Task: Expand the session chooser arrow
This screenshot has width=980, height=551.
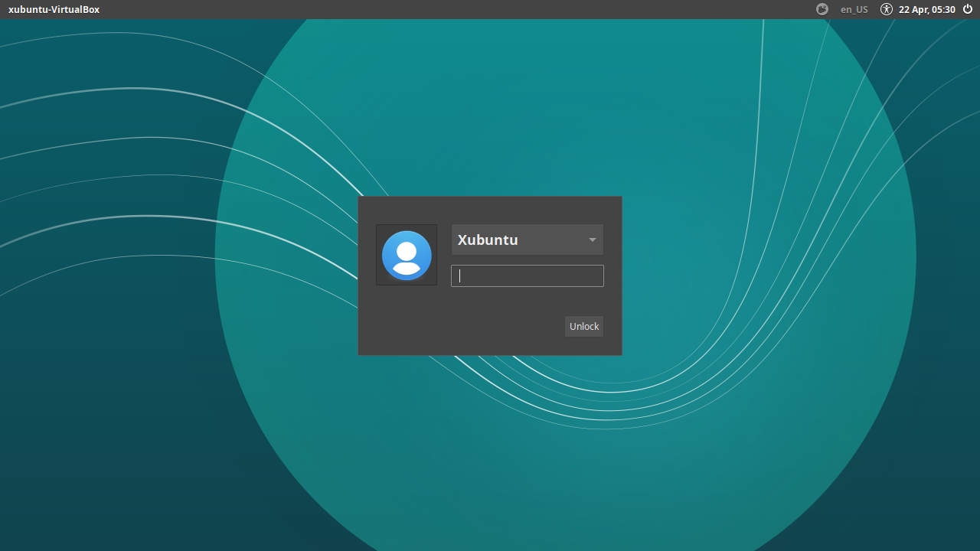Action: click(x=592, y=240)
